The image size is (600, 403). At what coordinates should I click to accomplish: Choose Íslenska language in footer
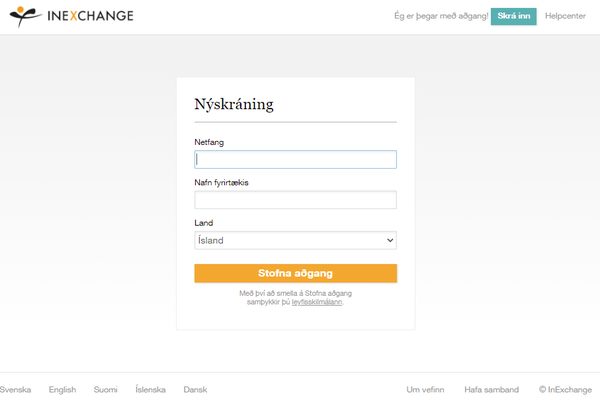[x=150, y=389]
